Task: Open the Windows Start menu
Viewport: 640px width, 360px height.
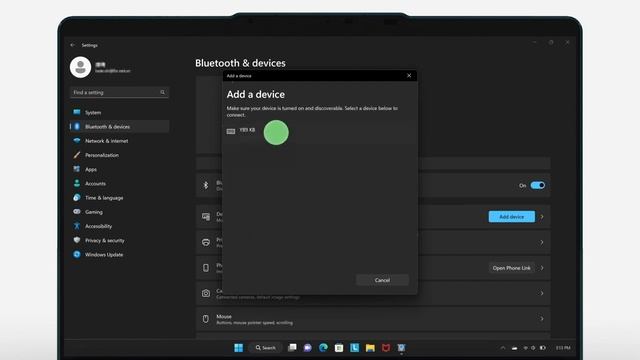Action: click(x=238, y=348)
